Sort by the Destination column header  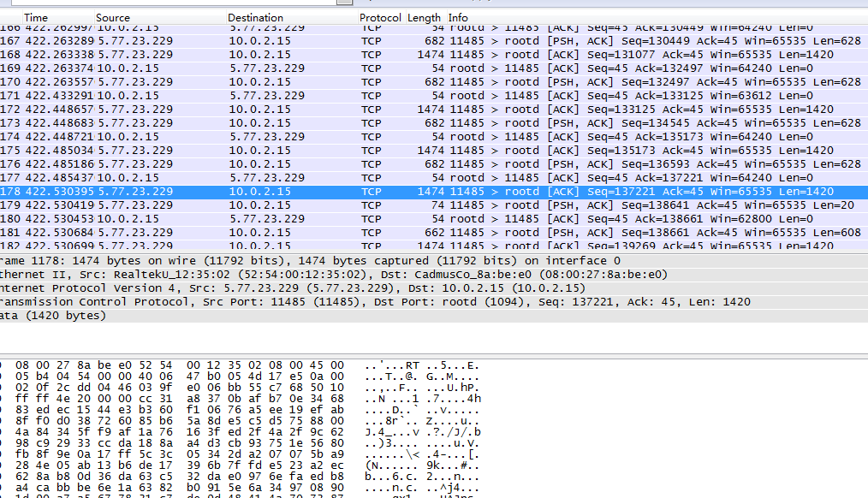point(255,17)
